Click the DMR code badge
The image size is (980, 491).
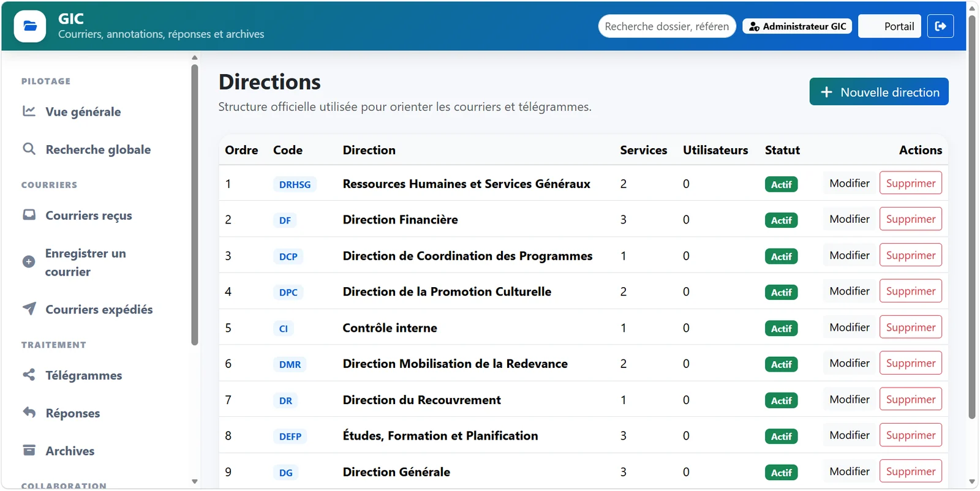[290, 364]
